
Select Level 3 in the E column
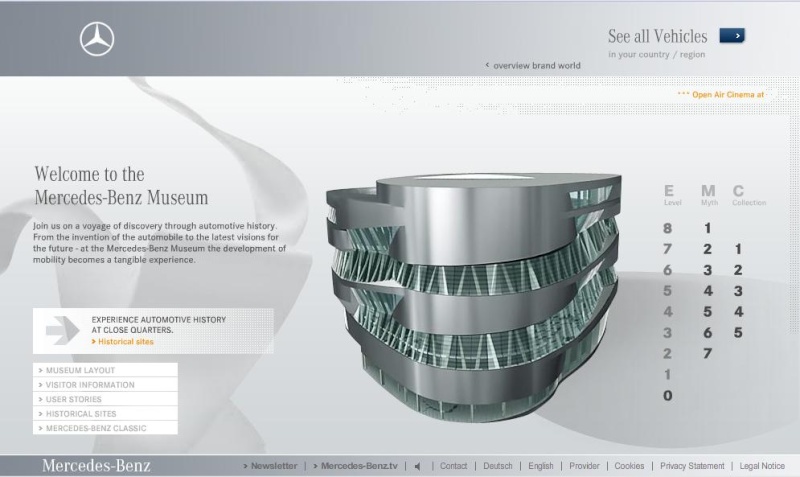[x=667, y=333]
